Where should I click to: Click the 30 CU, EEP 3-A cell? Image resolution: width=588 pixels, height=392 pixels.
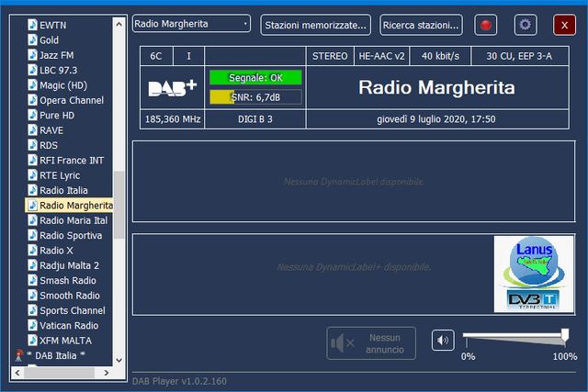tap(519, 56)
